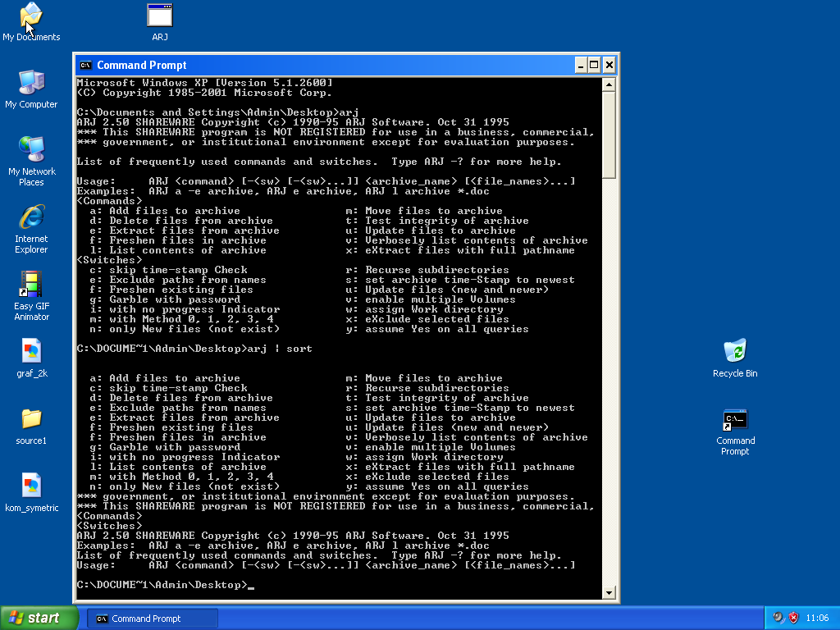
Task: Close the Command Prompt window
Action: point(609,66)
